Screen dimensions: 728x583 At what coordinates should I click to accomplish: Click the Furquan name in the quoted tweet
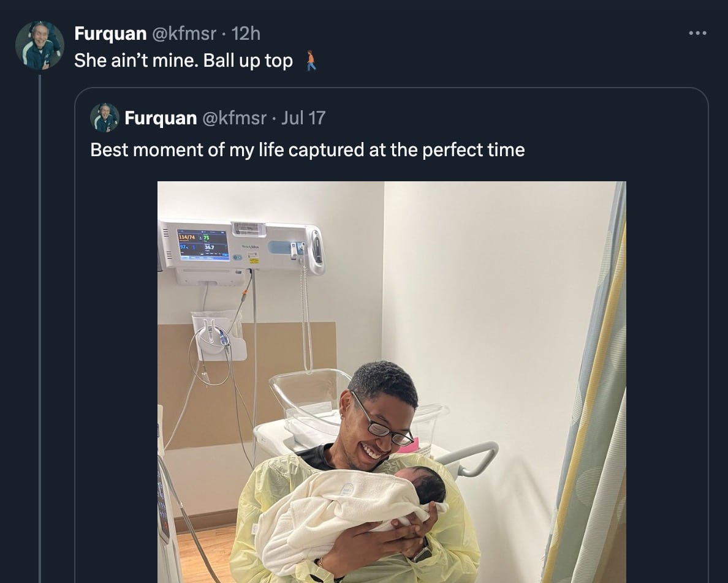tap(161, 118)
